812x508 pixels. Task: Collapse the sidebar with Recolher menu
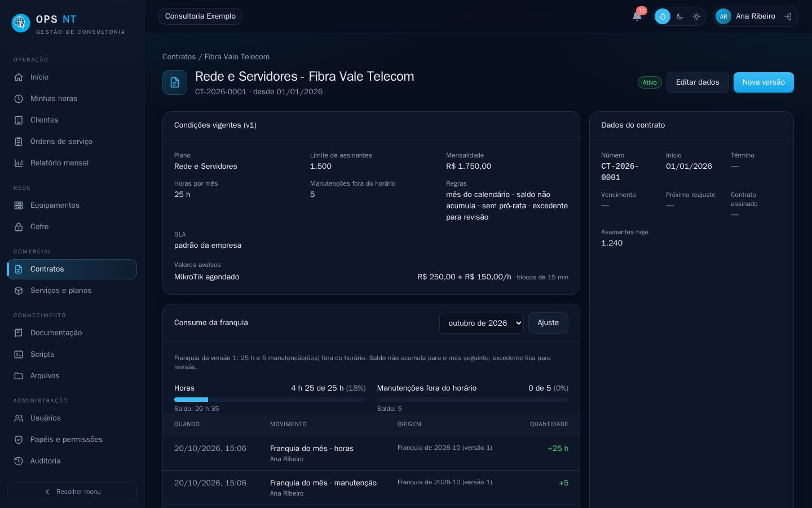coord(72,492)
